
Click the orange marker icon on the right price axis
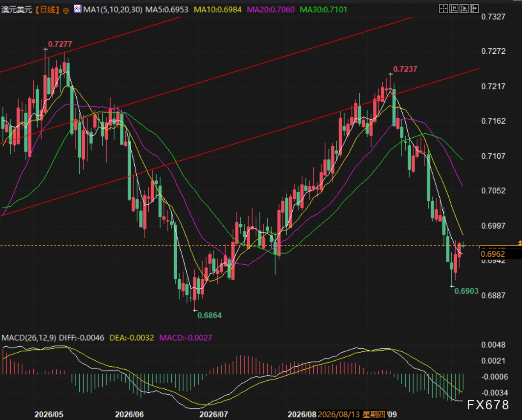[x=519, y=243]
